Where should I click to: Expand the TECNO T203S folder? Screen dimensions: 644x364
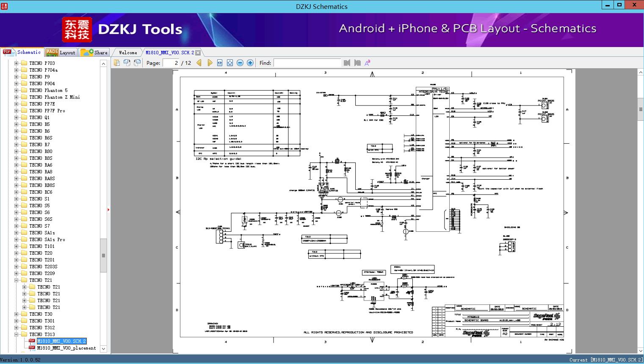[17, 267]
